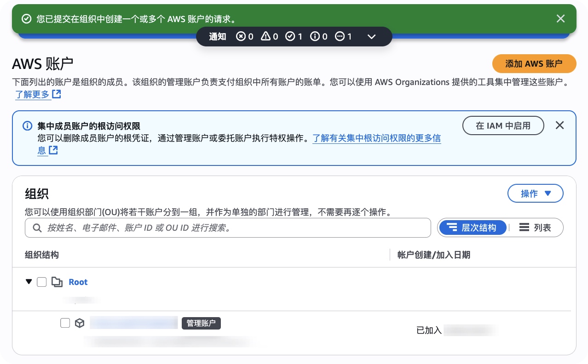Screen dimensions: 588x364
Task: Click the warning triangle icon in notifications bar
Action: pos(265,36)
